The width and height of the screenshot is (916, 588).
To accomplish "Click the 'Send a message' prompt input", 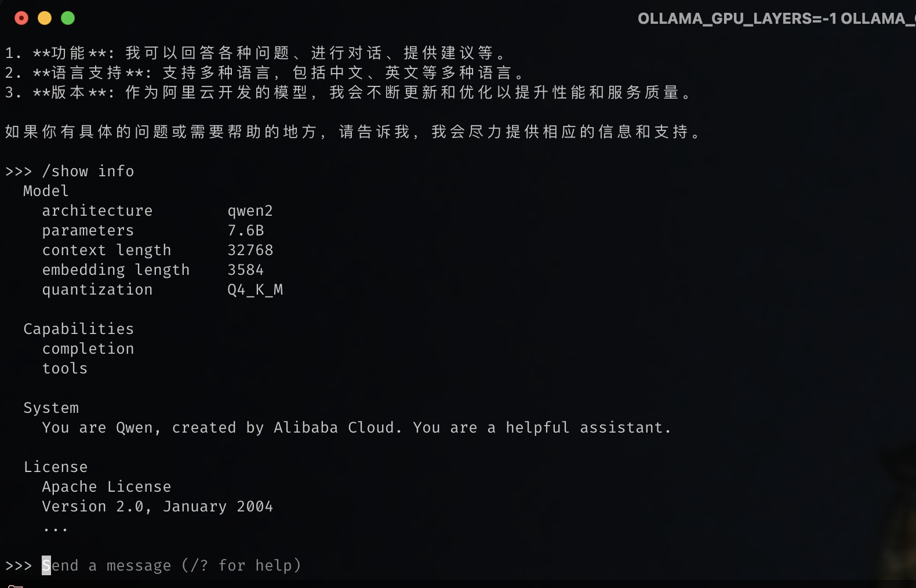I will (x=172, y=565).
